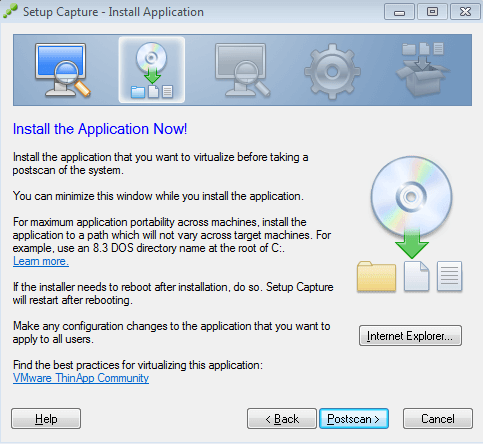Cancel the Setup Capture wizard
The width and height of the screenshot is (483, 444).
[x=438, y=418]
